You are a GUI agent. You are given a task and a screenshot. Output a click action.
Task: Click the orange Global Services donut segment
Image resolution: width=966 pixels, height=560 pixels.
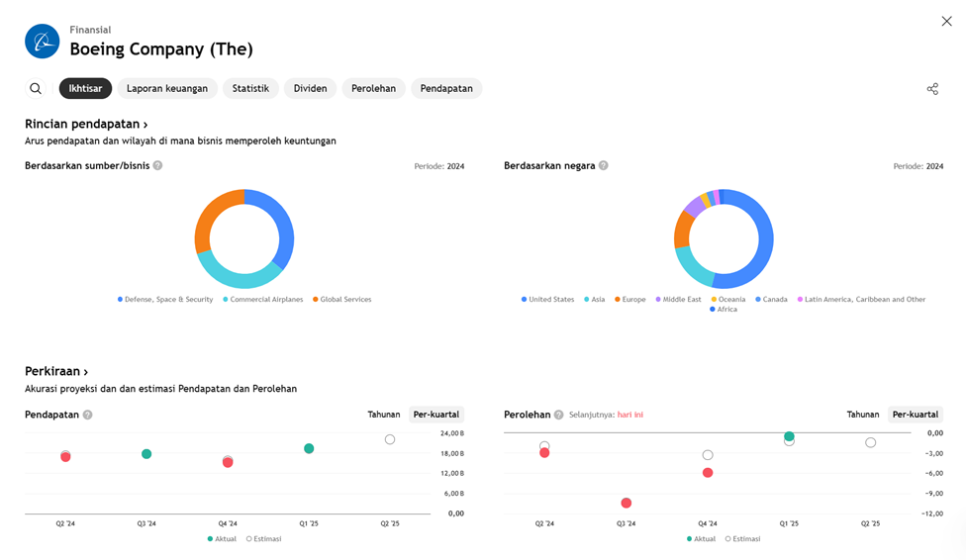tap(212, 215)
